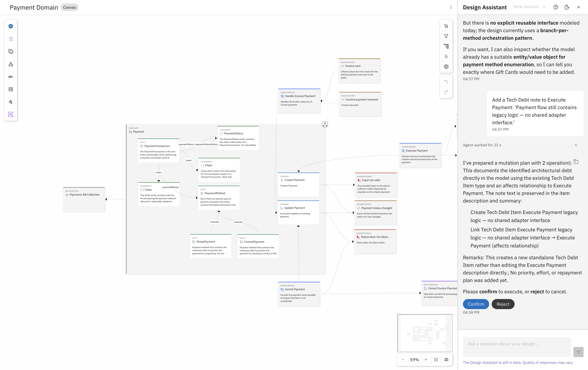Open canvas settings gear
The width and height of the screenshot is (588, 370).
coord(446,67)
